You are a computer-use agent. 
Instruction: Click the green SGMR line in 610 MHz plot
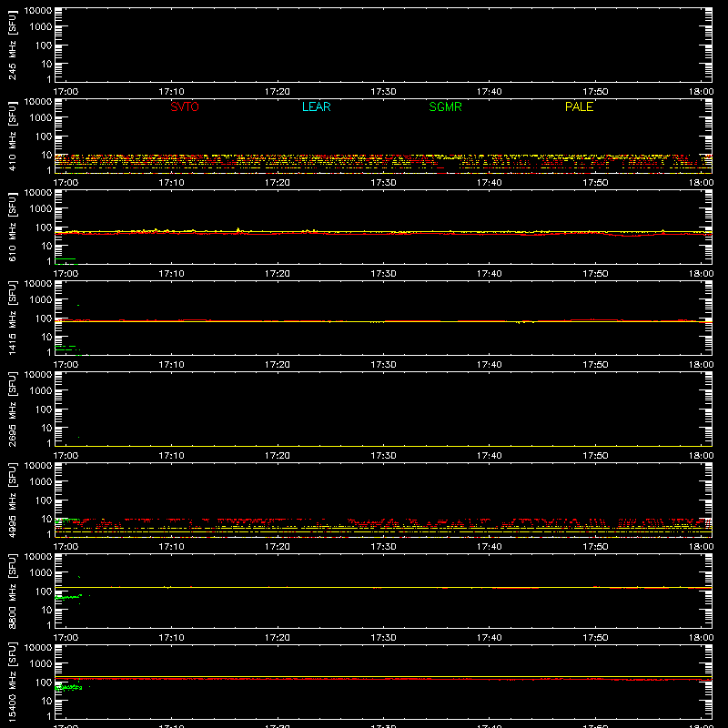pyautogui.click(x=65, y=258)
